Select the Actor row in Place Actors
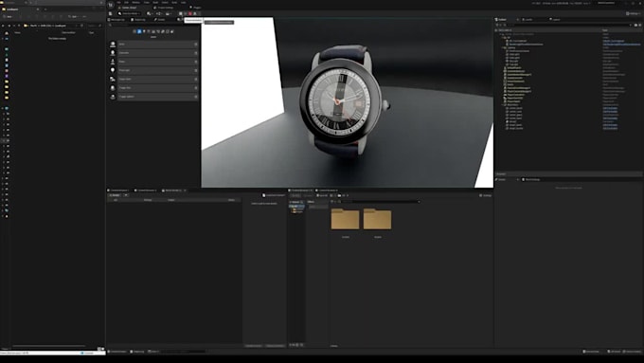The height and width of the screenshot is (363, 644). click(158, 44)
